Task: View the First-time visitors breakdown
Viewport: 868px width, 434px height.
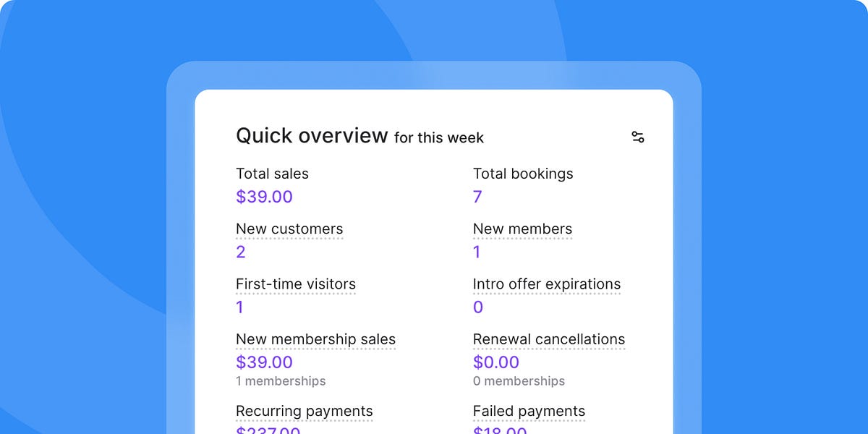Action: [296, 284]
